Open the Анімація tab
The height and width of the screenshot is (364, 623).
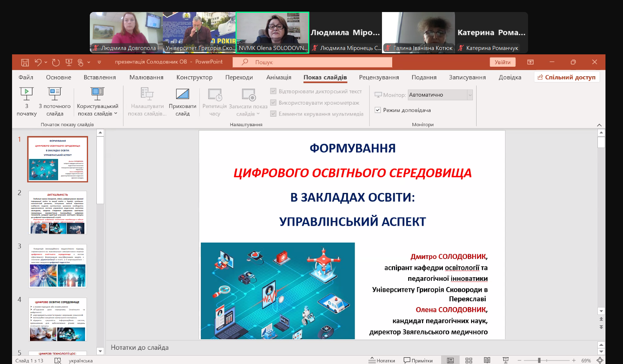pyautogui.click(x=279, y=77)
